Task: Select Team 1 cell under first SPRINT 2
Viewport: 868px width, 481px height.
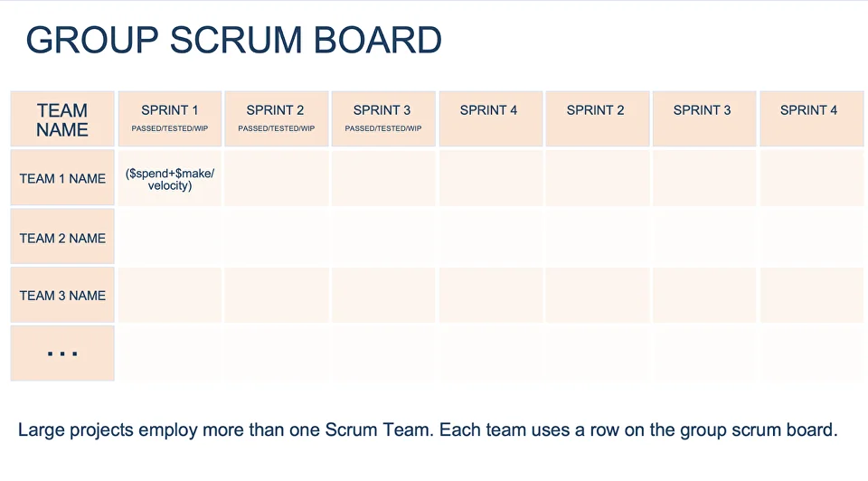Action: tap(277, 178)
